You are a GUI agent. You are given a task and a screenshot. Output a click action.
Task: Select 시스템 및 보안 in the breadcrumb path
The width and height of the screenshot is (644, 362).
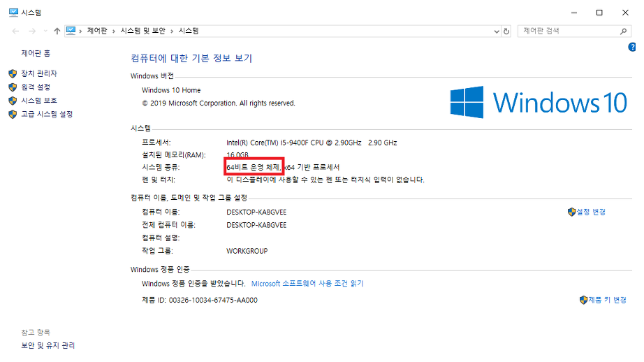[x=142, y=31]
